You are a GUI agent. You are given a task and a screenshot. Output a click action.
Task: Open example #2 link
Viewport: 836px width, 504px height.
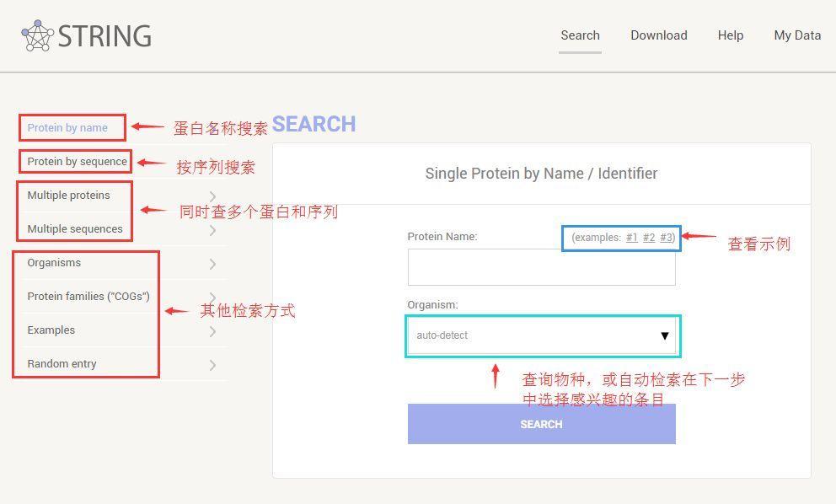coord(649,238)
